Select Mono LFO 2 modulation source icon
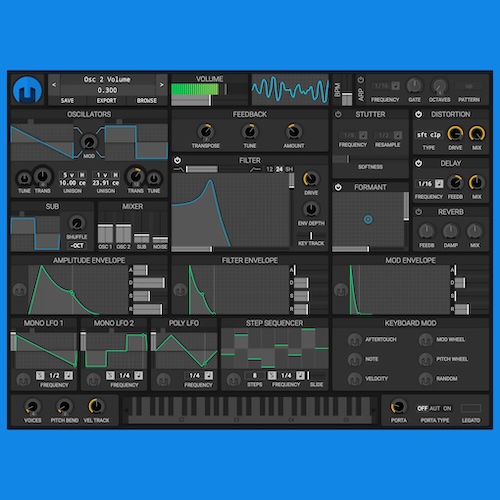This screenshot has height=500, width=500. click(x=93, y=379)
